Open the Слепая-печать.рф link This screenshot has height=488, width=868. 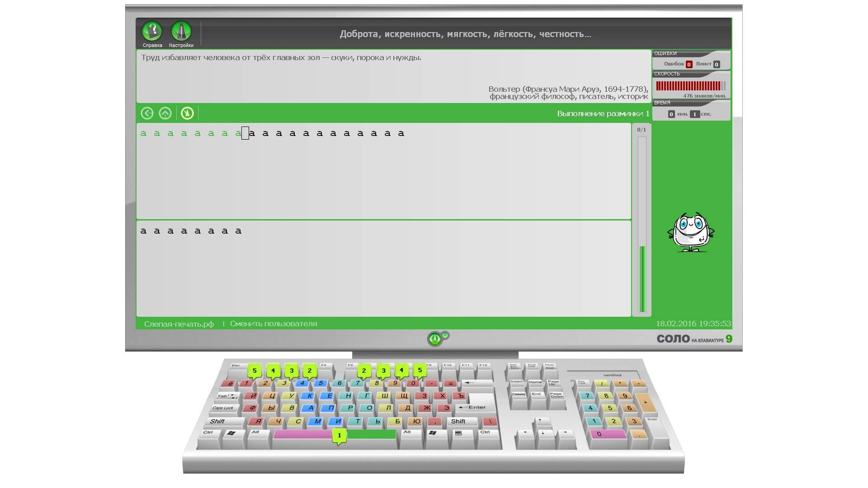coord(179,324)
